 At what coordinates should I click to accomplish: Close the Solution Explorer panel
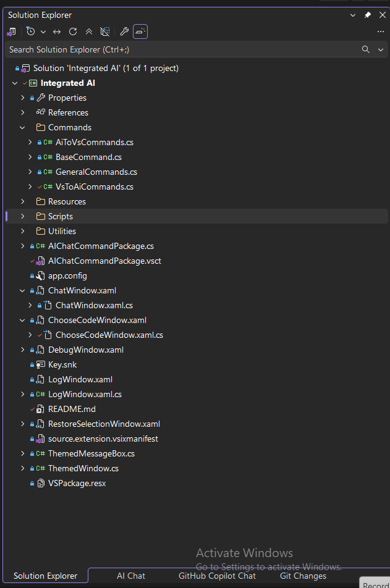coord(382,15)
